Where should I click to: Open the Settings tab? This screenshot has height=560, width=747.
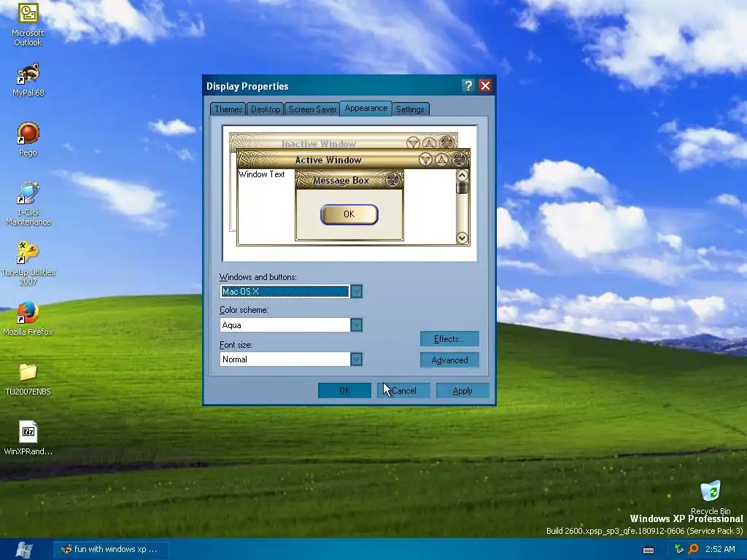coord(410,109)
